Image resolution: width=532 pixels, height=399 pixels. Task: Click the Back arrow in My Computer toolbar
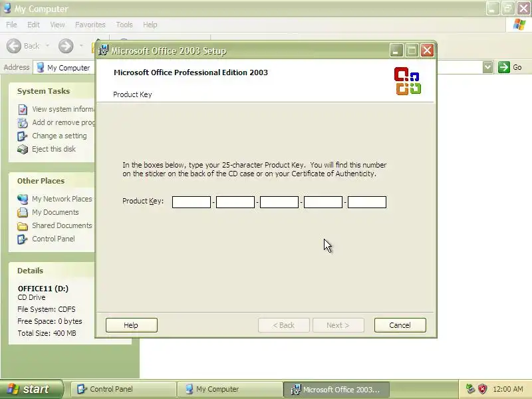coord(14,46)
